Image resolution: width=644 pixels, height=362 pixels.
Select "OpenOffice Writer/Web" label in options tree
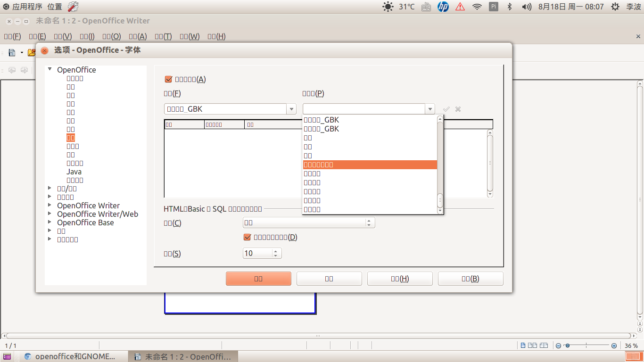pyautogui.click(x=98, y=214)
